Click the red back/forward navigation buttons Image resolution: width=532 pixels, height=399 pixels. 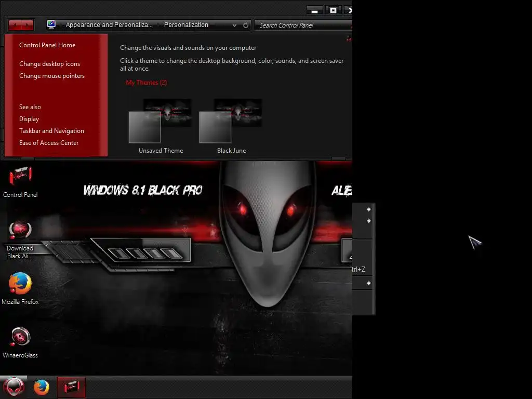click(21, 25)
